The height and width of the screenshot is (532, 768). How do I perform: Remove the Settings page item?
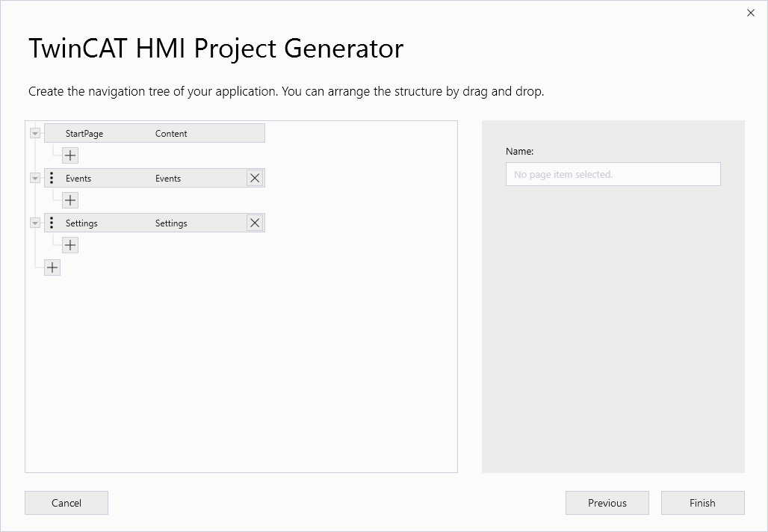tap(255, 223)
